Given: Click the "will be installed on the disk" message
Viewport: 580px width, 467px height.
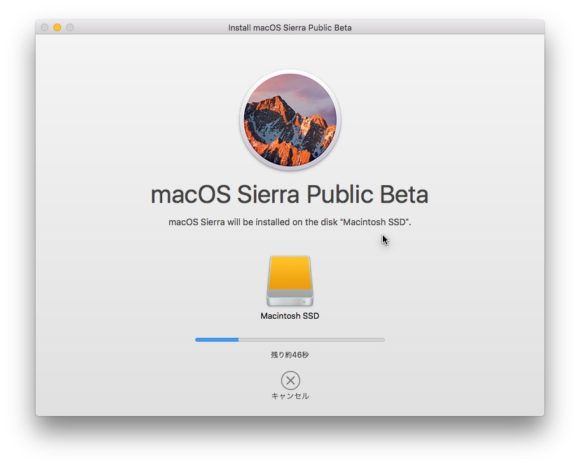Looking at the screenshot, I should [290, 222].
